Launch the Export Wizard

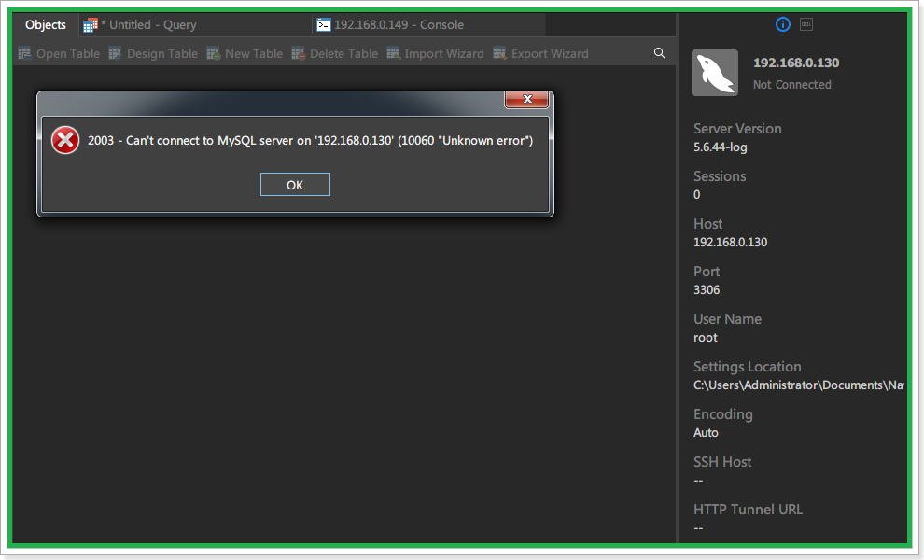[540, 53]
